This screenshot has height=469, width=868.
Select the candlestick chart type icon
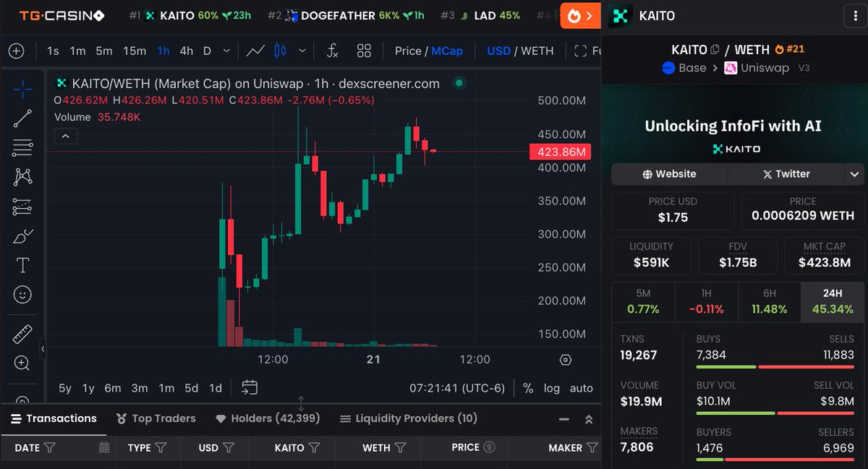[281, 51]
